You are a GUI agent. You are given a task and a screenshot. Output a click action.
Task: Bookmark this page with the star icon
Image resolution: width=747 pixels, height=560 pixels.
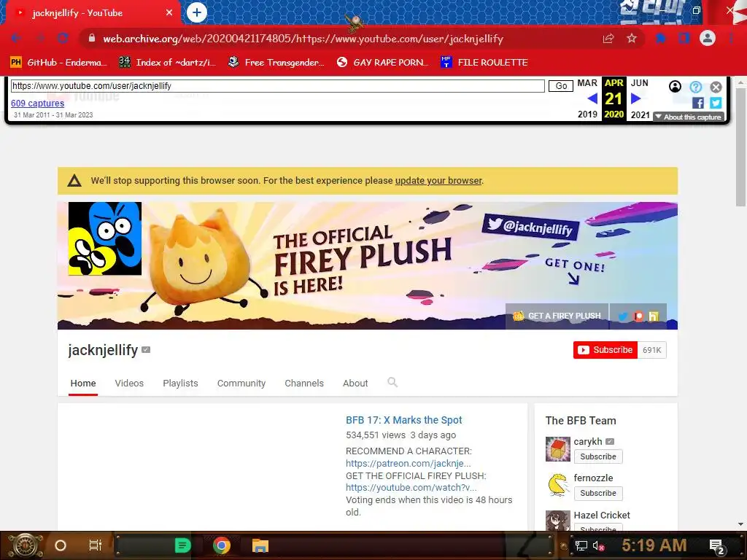632,39
